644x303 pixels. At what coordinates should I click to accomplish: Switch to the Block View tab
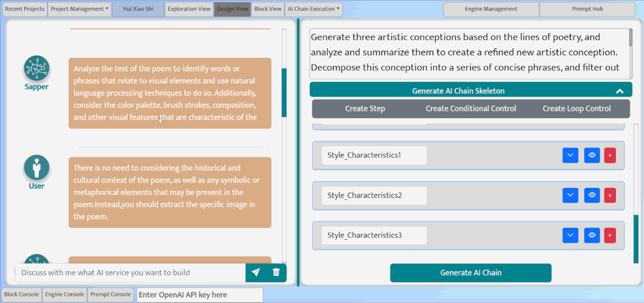coord(268,9)
